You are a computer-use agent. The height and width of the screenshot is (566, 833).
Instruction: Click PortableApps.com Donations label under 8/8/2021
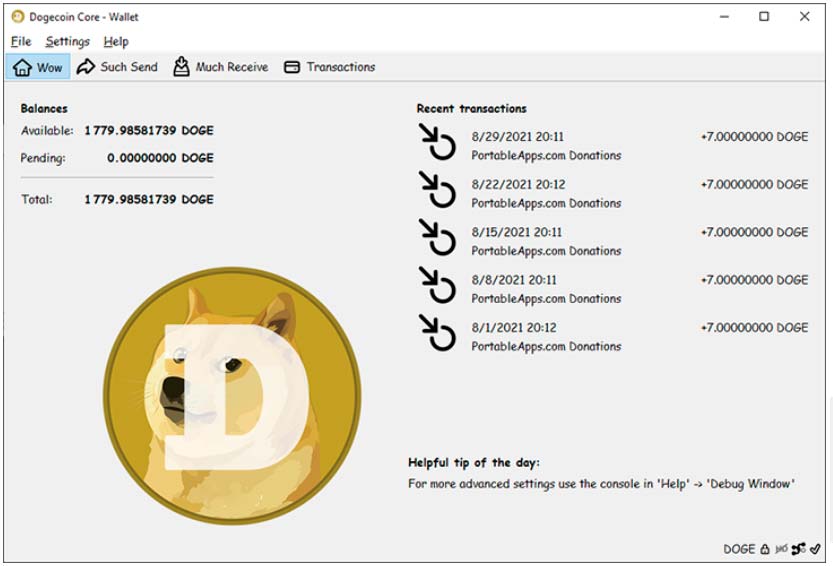pos(546,299)
